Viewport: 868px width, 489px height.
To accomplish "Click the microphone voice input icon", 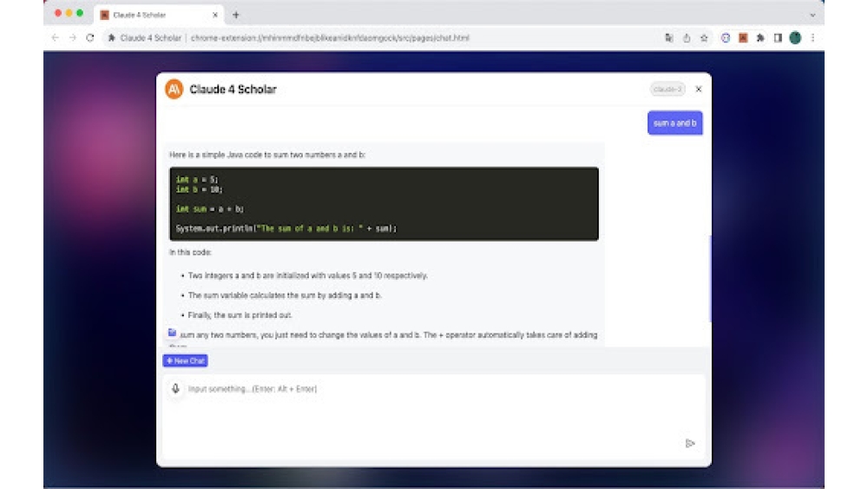I will [175, 389].
